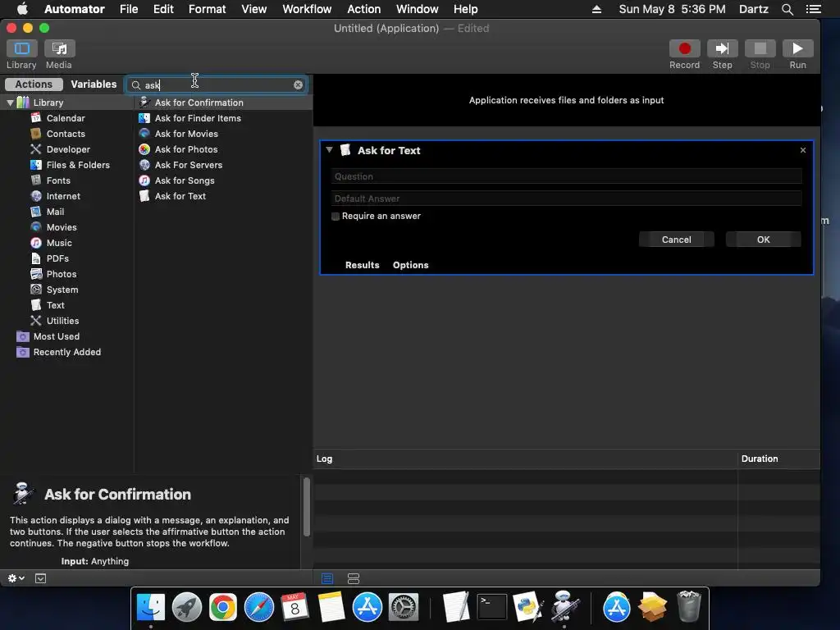Switch to the Variables tab
This screenshot has height=630, width=840.
pos(94,84)
